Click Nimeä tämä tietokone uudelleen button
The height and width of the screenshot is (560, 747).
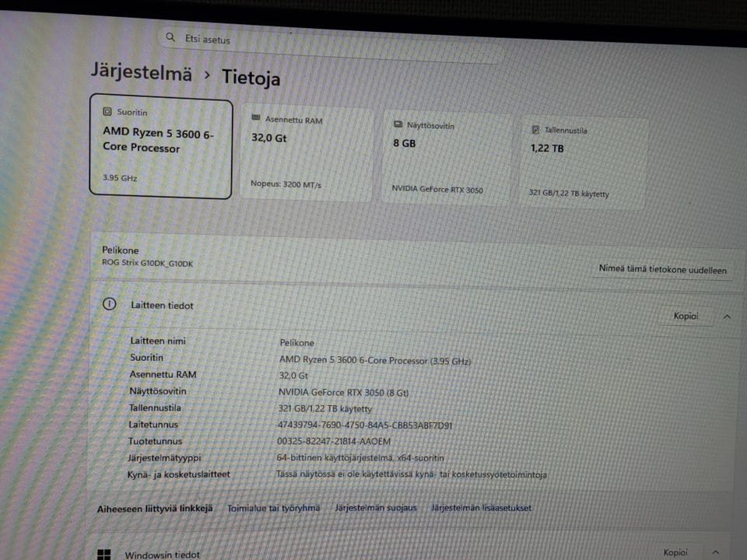point(663,270)
